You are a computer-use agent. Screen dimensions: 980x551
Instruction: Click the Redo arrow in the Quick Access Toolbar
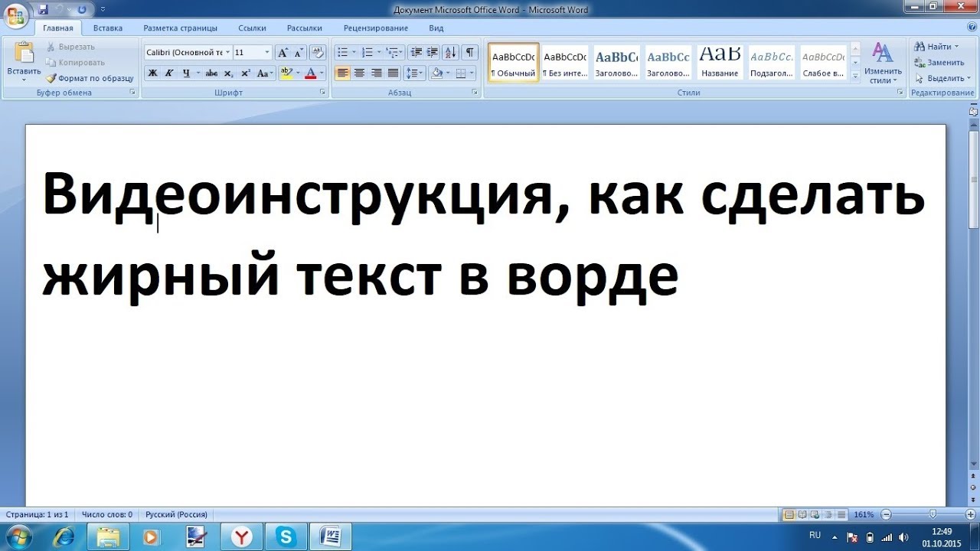(x=80, y=9)
